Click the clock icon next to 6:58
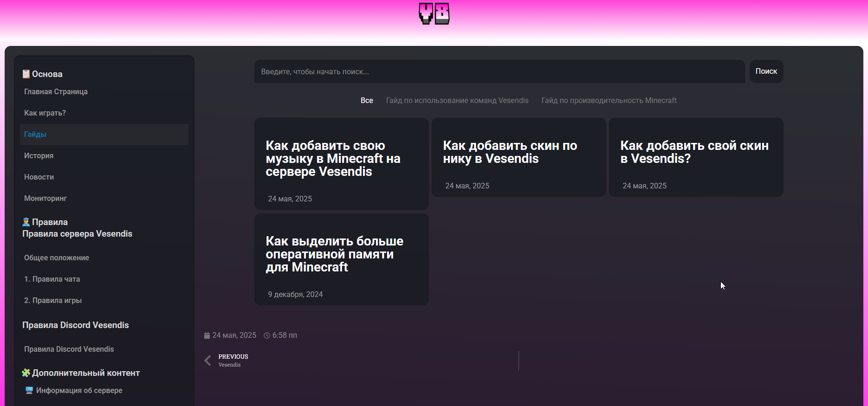868x406 pixels. (x=267, y=335)
